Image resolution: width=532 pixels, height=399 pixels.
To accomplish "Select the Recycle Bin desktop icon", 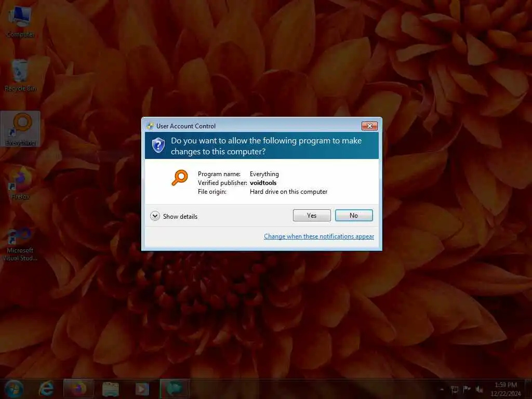I will point(20,75).
